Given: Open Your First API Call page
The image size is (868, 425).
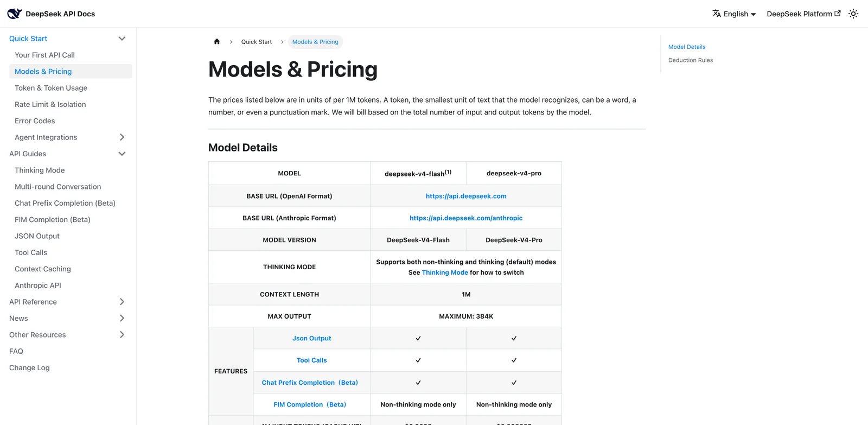Looking at the screenshot, I should tap(44, 55).
